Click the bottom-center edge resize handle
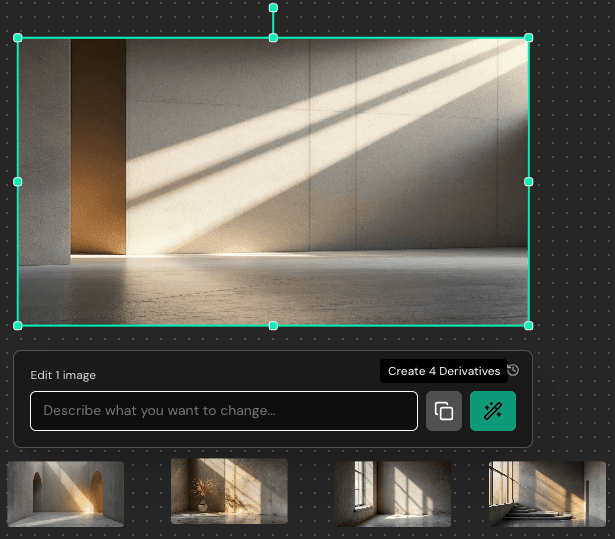The image size is (615, 539). click(273, 325)
